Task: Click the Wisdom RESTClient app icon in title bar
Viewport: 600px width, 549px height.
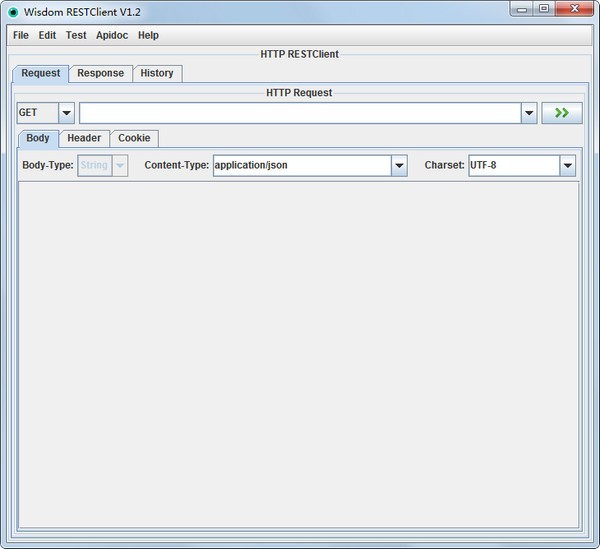Action: (13, 12)
